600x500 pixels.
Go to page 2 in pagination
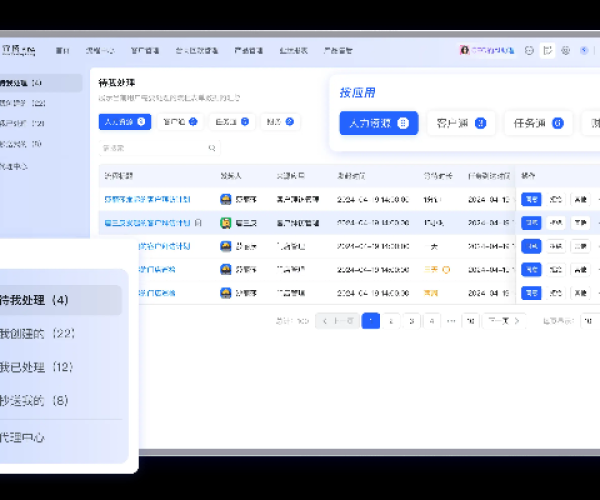click(391, 321)
